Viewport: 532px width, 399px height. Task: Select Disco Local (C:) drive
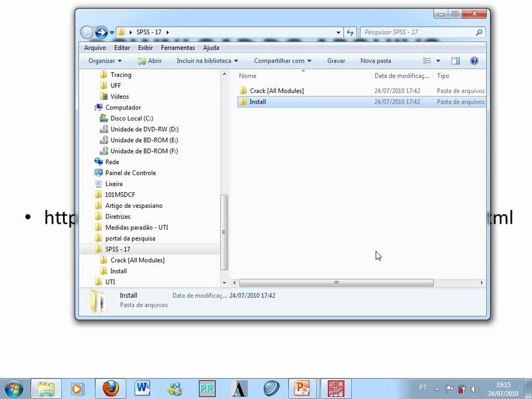pyautogui.click(x=126, y=119)
